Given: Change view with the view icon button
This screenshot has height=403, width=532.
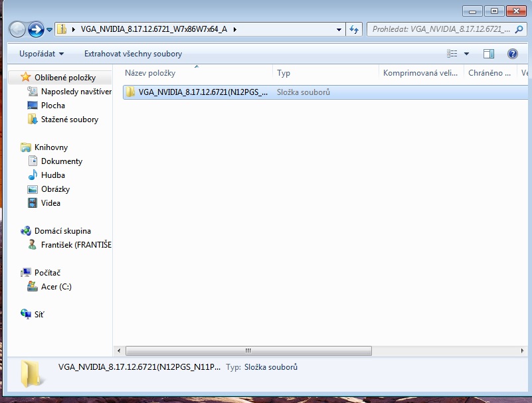Looking at the screenshot, I should (x=452, y=54).
